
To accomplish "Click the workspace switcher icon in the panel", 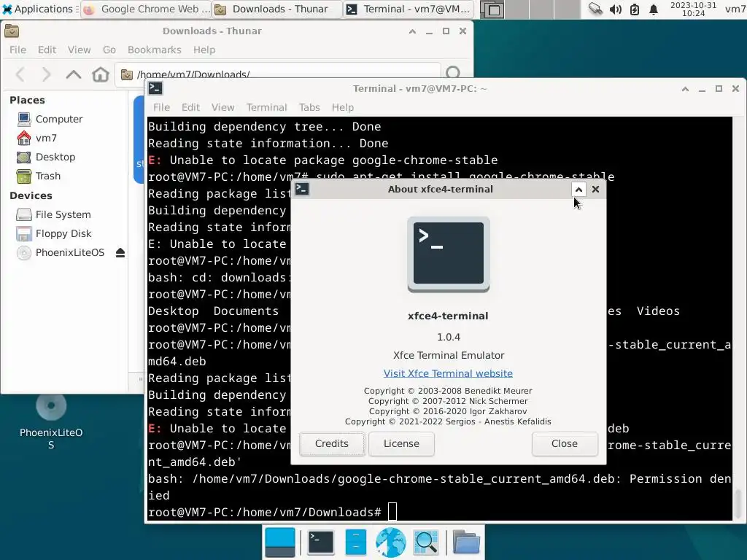I will pyautogui.click(x=491, y=9).
